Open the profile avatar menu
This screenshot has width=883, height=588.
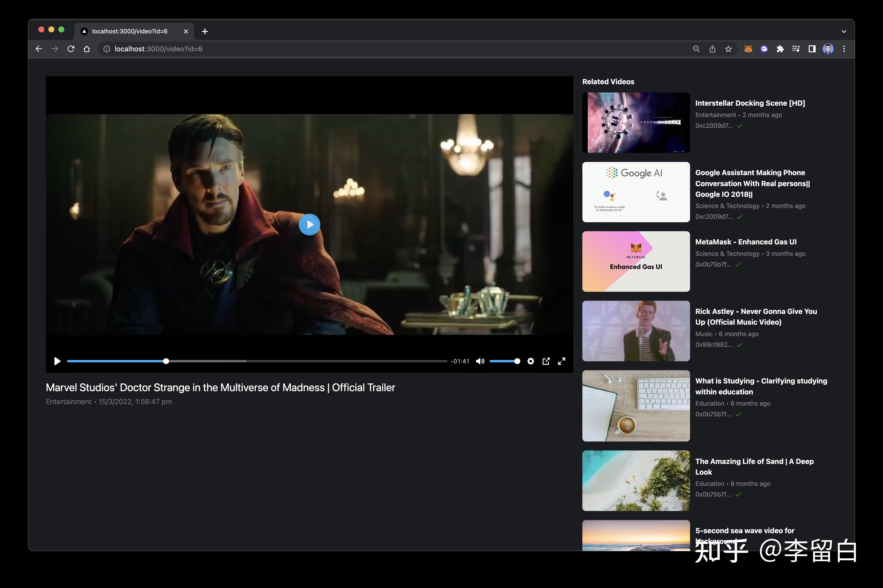point(828,49)
